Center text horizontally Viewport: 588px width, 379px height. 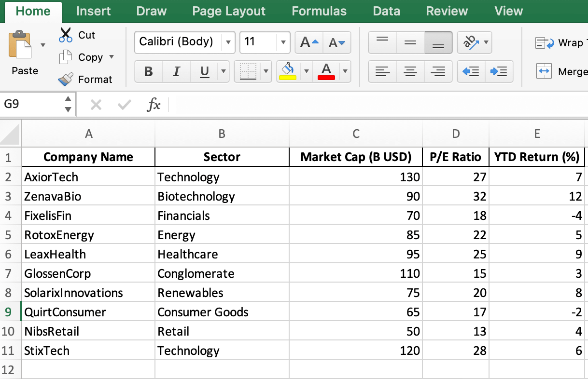(x=410, y=72)
